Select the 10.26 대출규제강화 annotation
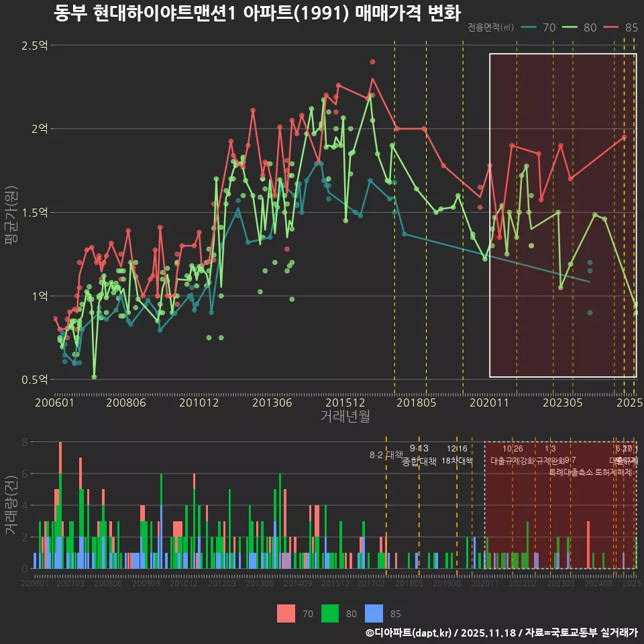The width and height of the screenshot is (644, 644). coord(513,455)
